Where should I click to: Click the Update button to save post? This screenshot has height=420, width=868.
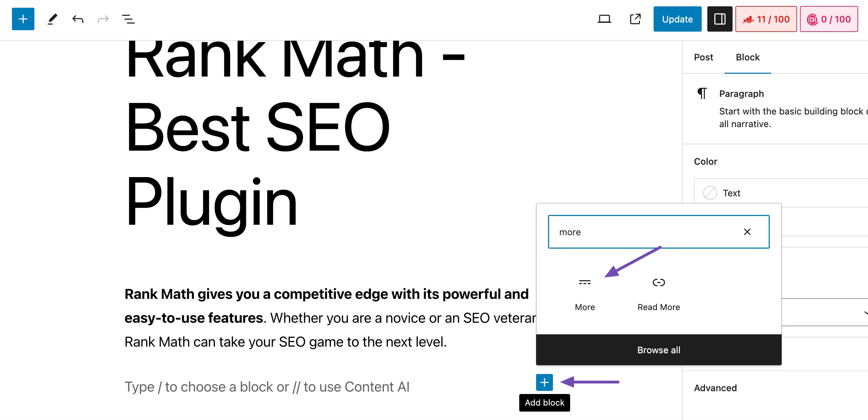coord(677,19)
